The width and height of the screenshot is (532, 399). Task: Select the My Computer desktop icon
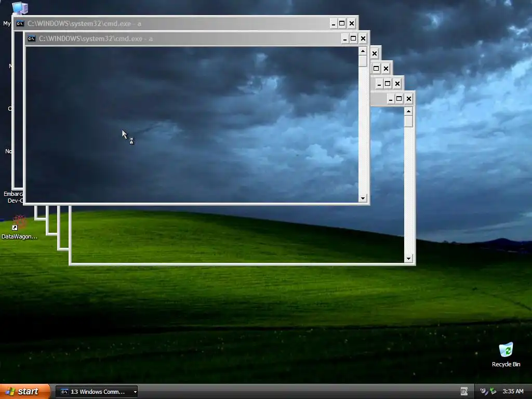click(20, 7)
